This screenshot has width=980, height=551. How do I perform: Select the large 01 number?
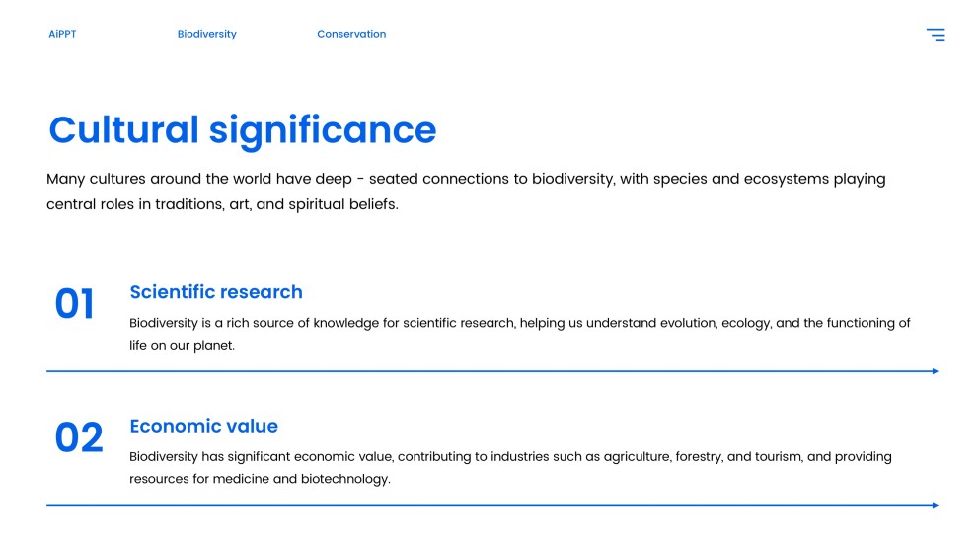coord(75,304)
